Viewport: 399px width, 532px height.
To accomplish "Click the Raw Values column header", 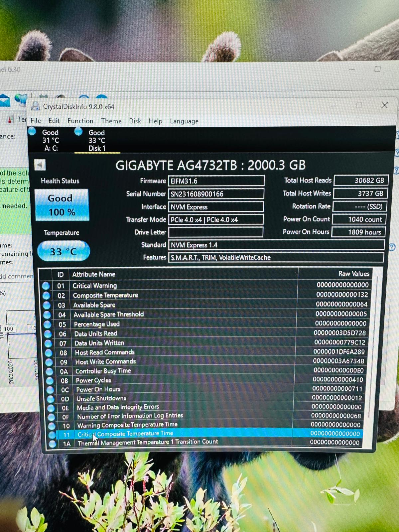I will coord(353,274).
